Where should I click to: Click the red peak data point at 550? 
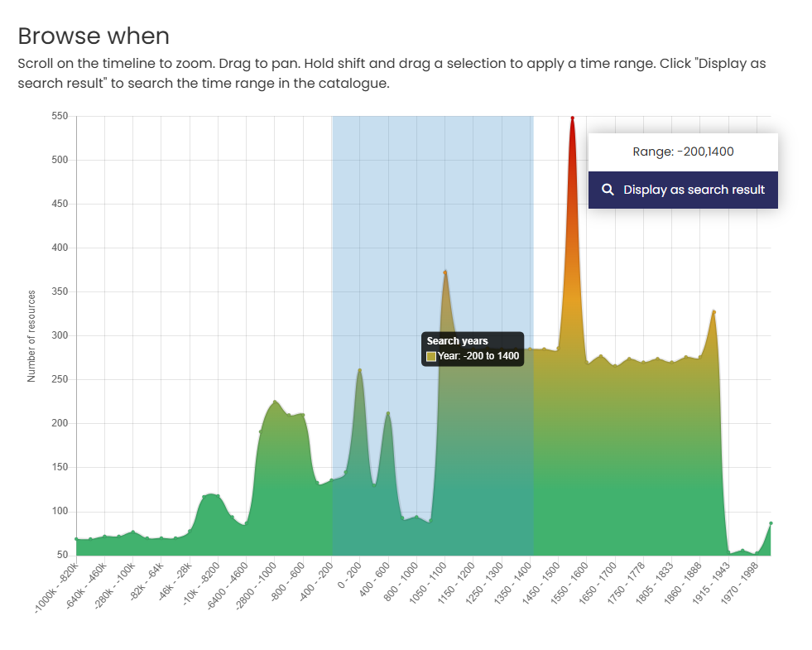pos(572,118)
